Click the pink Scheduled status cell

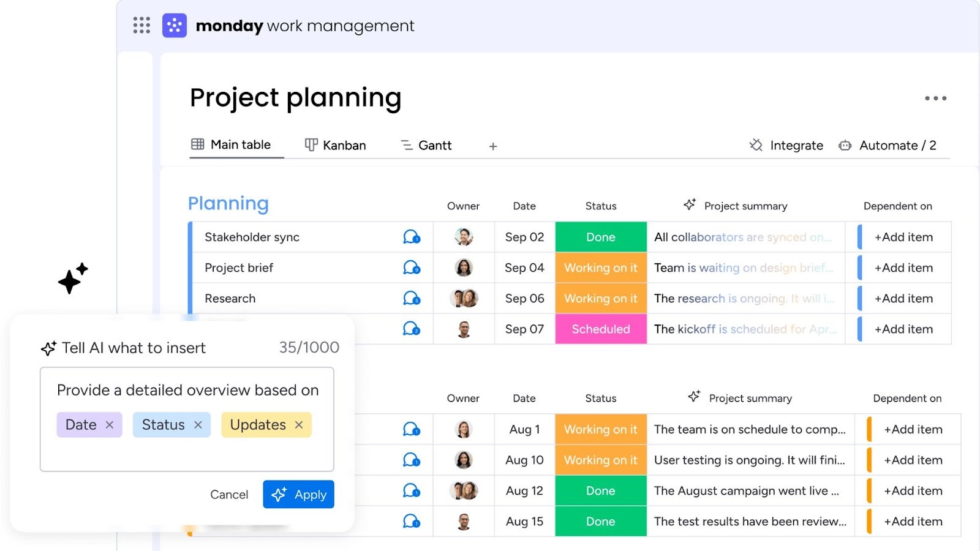click(600, 329)
